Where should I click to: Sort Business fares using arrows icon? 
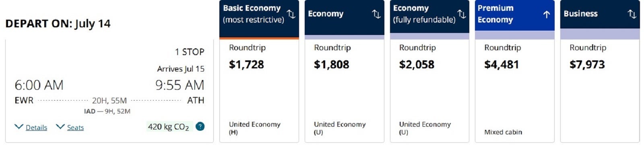click(x=632, y=14)
